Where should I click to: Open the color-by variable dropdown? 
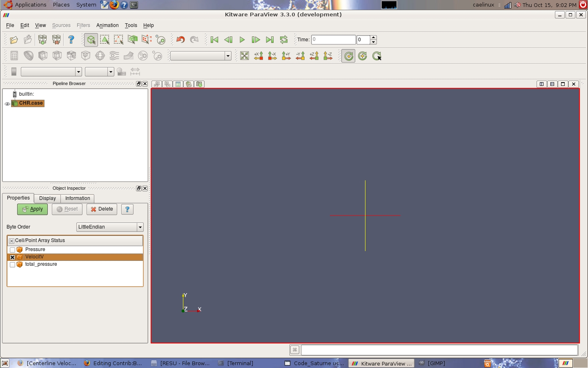(51, 72)
